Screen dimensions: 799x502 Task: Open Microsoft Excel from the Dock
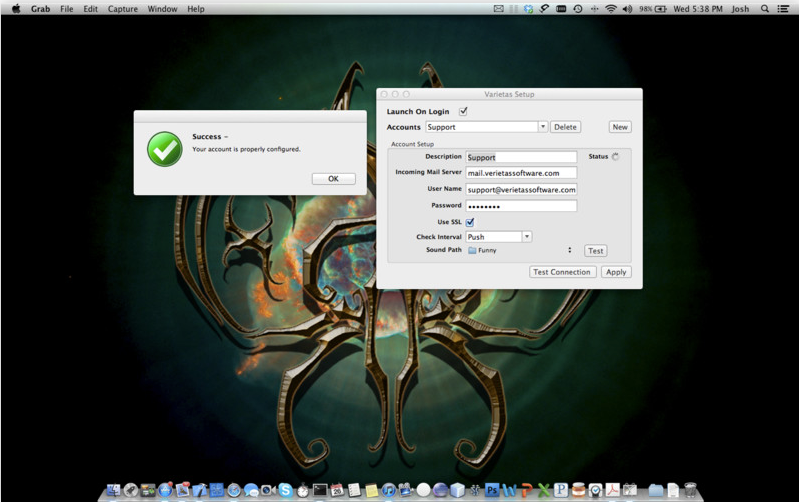pyautogui.click(x=544, y=490)
